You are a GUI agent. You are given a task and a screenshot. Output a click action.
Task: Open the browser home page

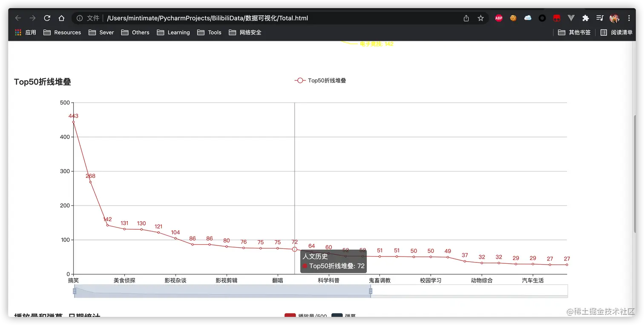[61, 18]
